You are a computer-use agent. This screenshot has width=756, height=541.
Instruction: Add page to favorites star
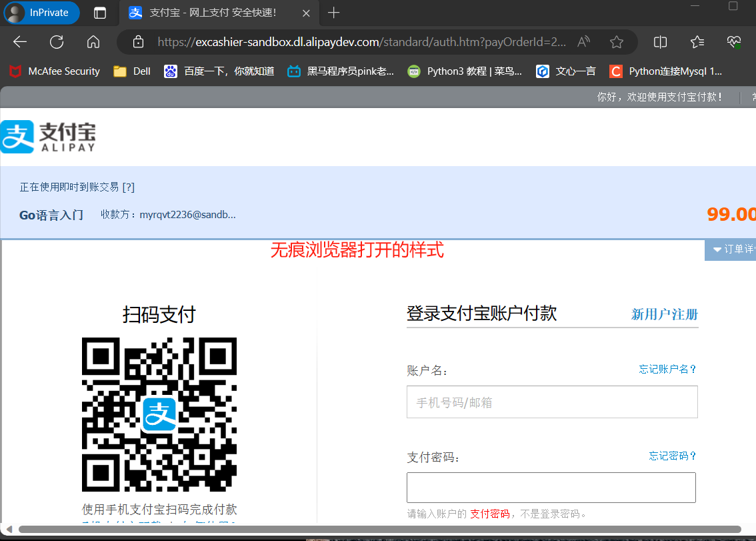coord(616,42)
